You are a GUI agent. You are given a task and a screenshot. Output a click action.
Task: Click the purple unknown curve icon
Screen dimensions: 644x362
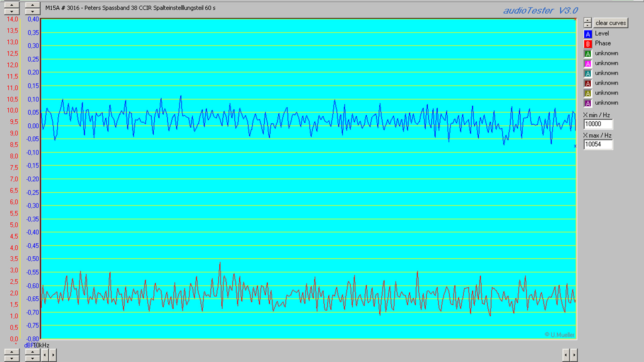tap(588, 103)
